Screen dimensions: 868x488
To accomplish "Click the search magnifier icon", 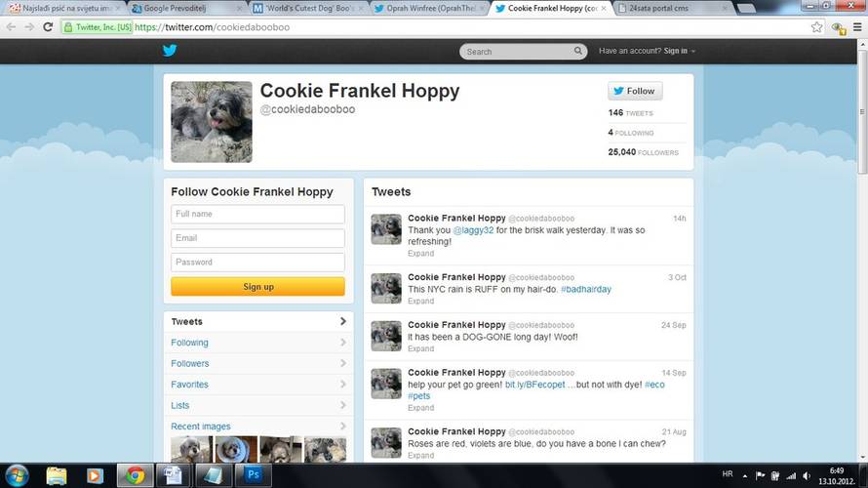I will [x=578, y=51].
